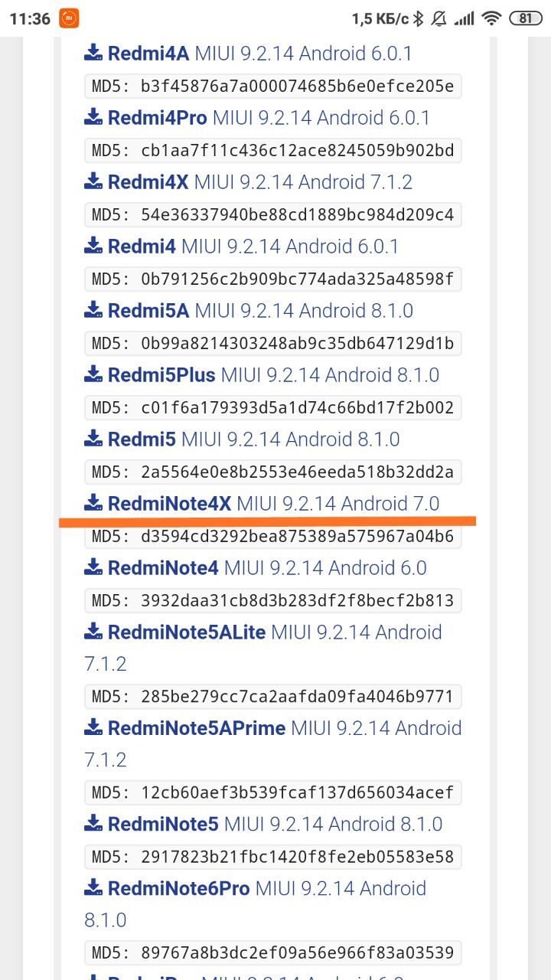Tap the download icon beside Redmi4Pro
The image size is (551, 980).
93,117
